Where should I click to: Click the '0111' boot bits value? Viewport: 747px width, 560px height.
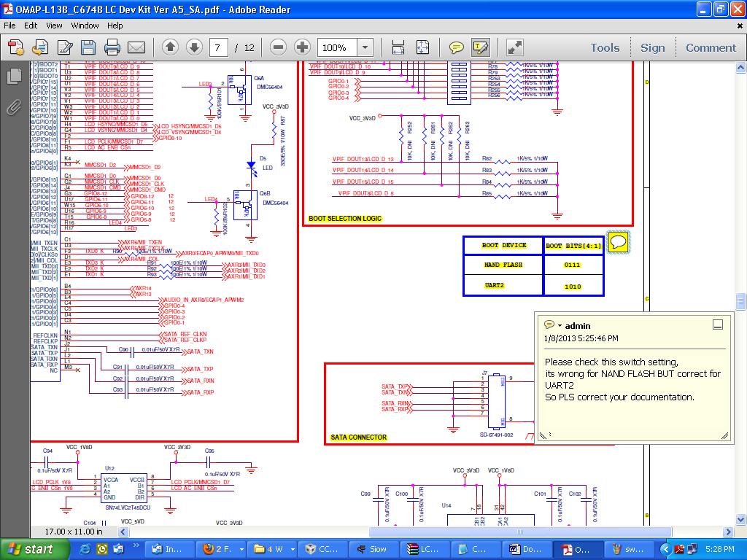click(572, 265)
